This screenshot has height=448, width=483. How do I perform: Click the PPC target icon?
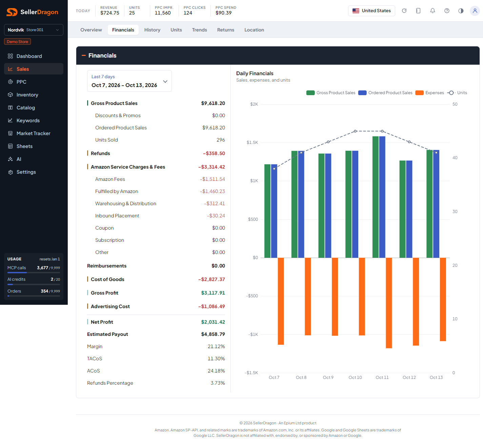tap(11, 82)
